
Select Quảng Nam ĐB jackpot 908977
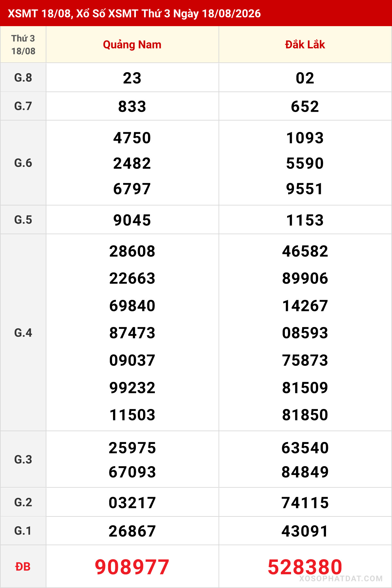click(x=132, y=567)
